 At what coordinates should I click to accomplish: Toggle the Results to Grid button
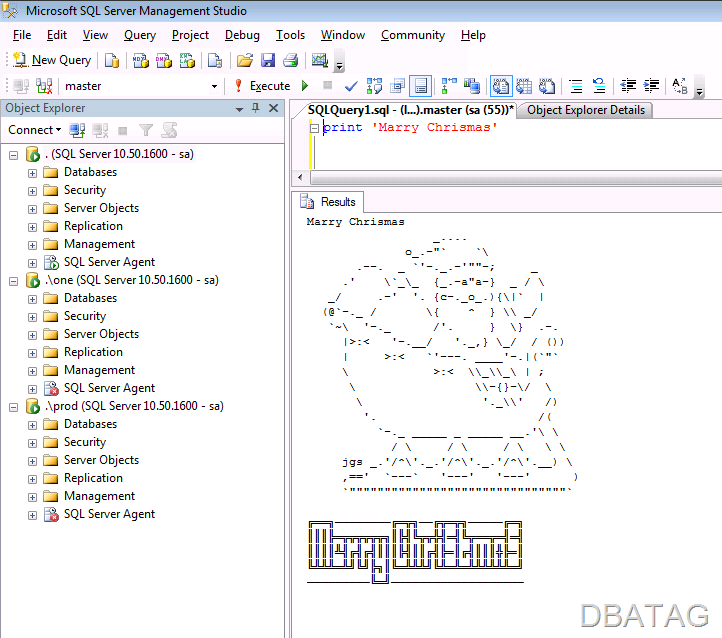[524, 86]
